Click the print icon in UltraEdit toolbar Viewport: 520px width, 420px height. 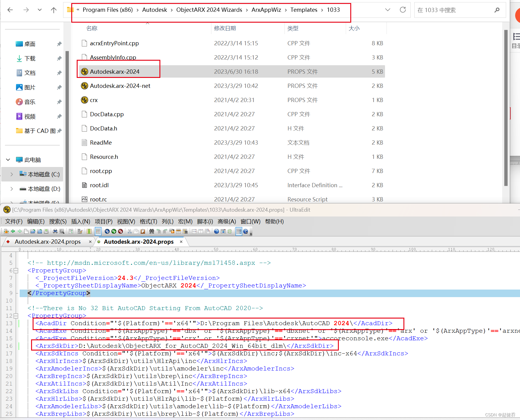[55, 231]
